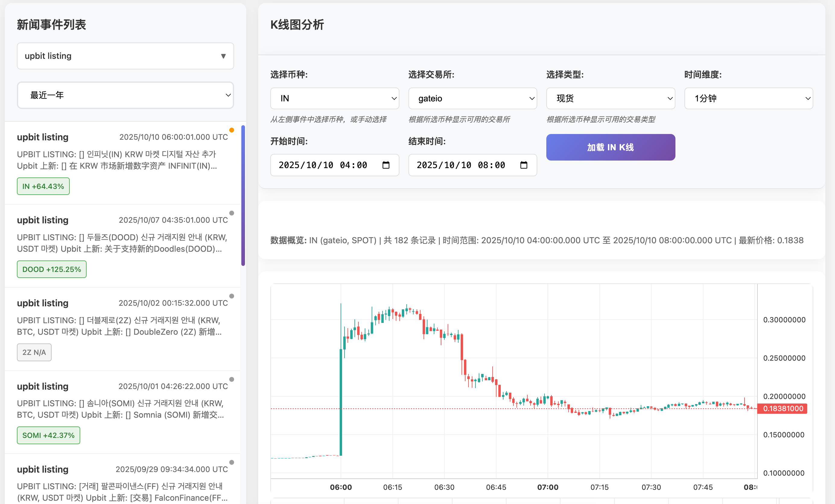The width and height of the screenshot is (835, 504).
Task: Click the DOOD +125.25% badge
Action: 52,270
